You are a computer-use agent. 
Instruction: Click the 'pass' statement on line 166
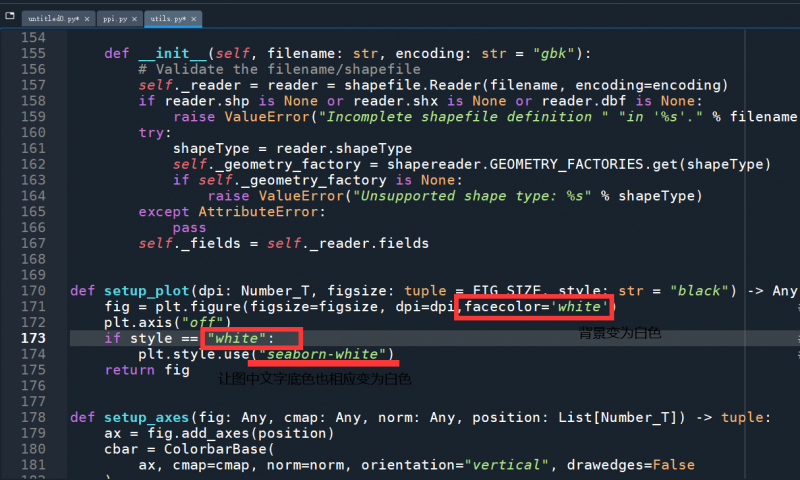189,228
